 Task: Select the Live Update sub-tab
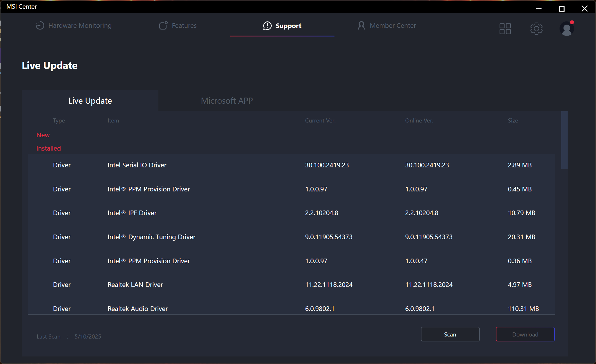click(90, 101)
